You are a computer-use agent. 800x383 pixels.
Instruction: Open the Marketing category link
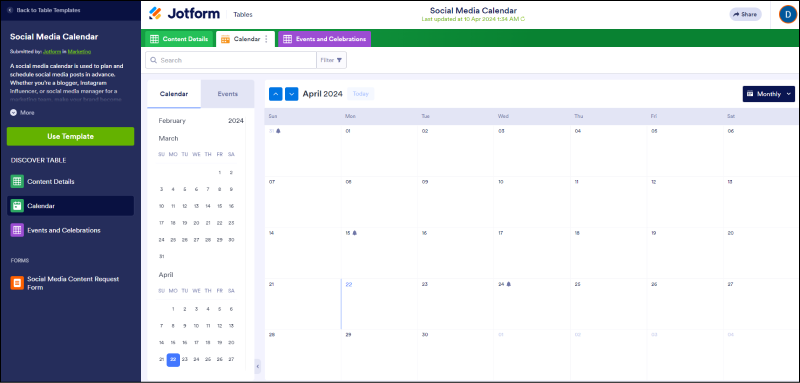(80, 52)
